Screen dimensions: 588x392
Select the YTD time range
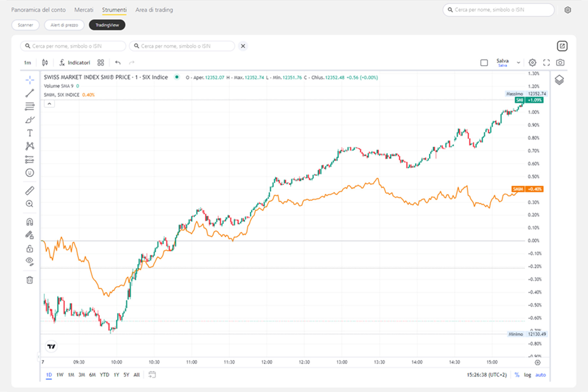(x=105, y=375)
